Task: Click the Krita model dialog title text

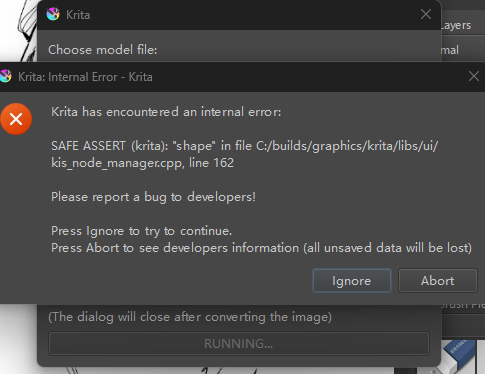Action: 78,15
